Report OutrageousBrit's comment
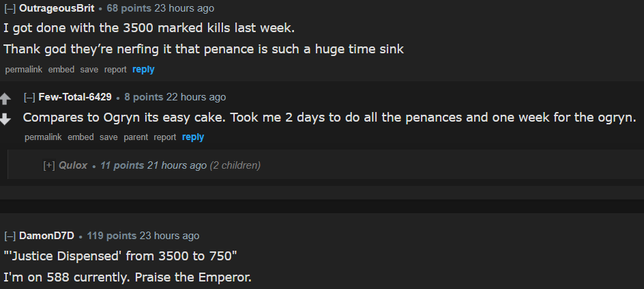The image size is (644, 289). pyautogui.click(x=115, y=70)
